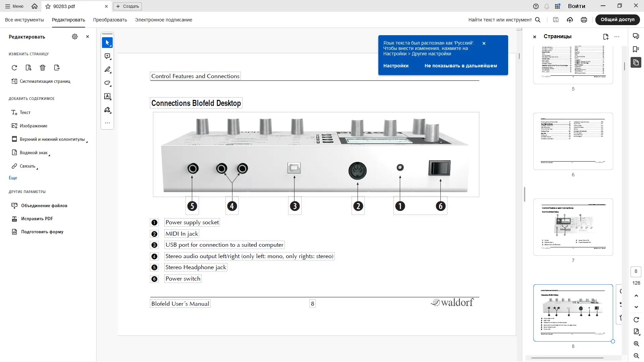Zoom in using the magnifier plus icon
The width and height of the screenshot is (644, 362).
tap(636, 344)
